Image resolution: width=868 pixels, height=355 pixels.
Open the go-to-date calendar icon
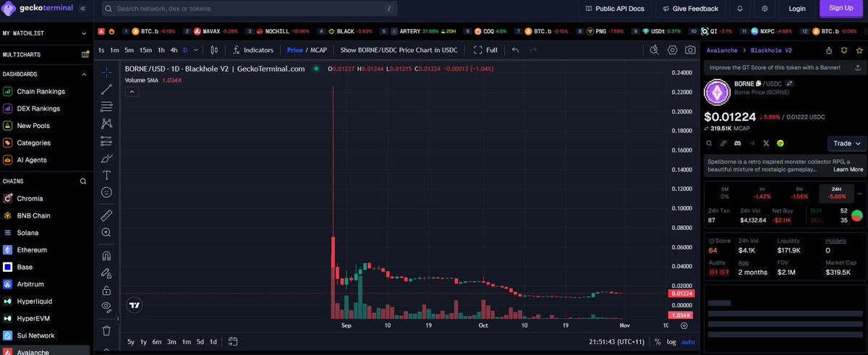point(233,341)
